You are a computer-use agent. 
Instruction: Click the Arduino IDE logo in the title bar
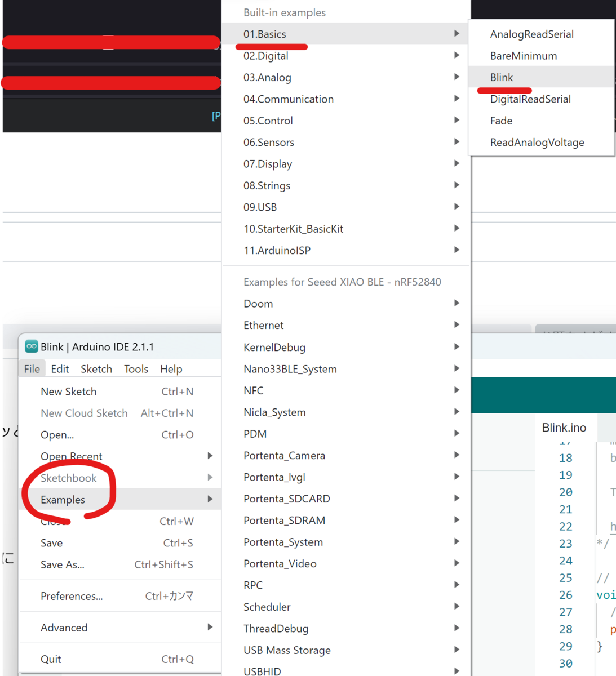pos(32,346)
